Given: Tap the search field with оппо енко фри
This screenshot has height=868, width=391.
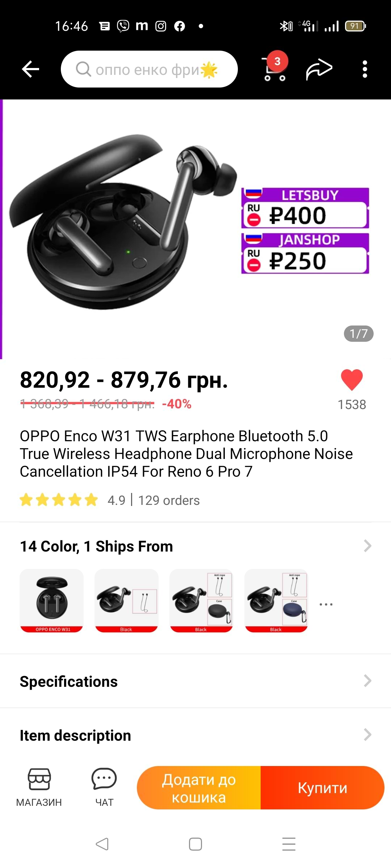Looking at the screenshot, I should coord(149,69).
